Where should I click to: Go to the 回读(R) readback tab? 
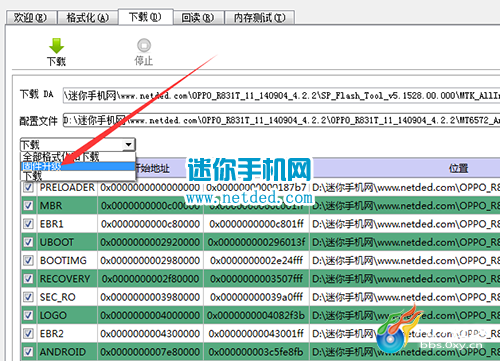(198, 18)
